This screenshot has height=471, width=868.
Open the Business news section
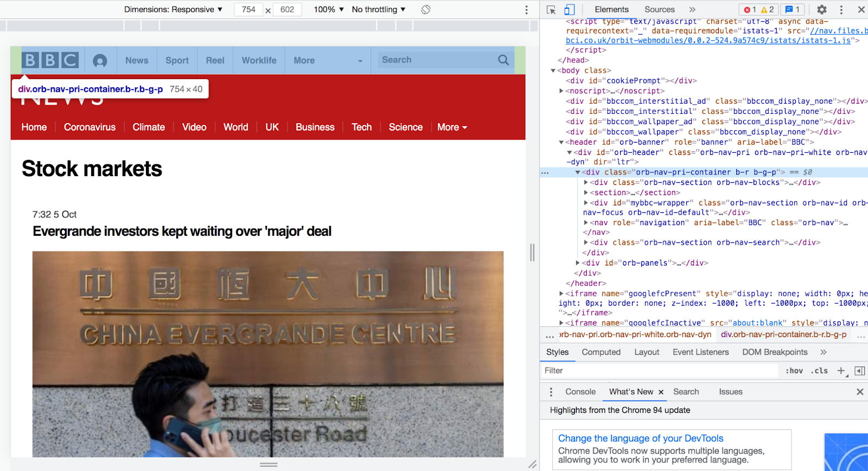[x=315, y=127]
